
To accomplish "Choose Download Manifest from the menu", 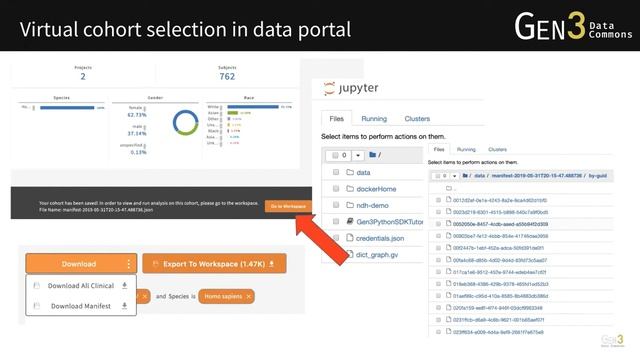I will (81, 306).
